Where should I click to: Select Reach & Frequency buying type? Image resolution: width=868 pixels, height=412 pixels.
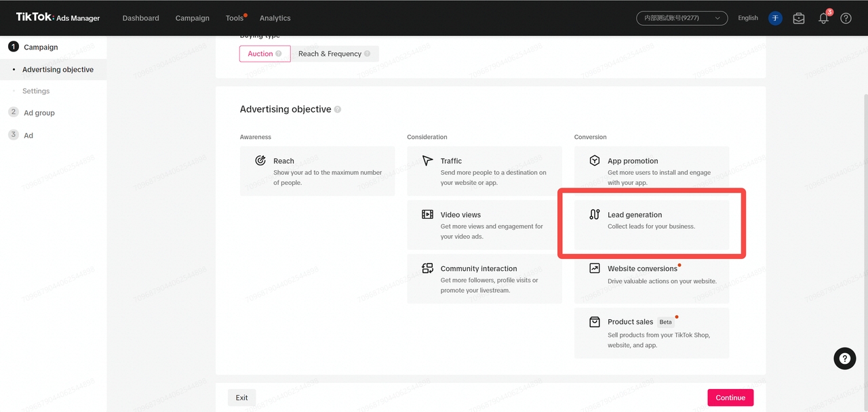point(334,54)
